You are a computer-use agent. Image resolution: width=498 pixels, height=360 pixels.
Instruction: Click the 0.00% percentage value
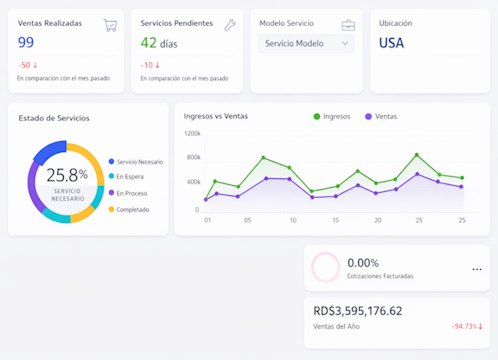click(363, 263)
